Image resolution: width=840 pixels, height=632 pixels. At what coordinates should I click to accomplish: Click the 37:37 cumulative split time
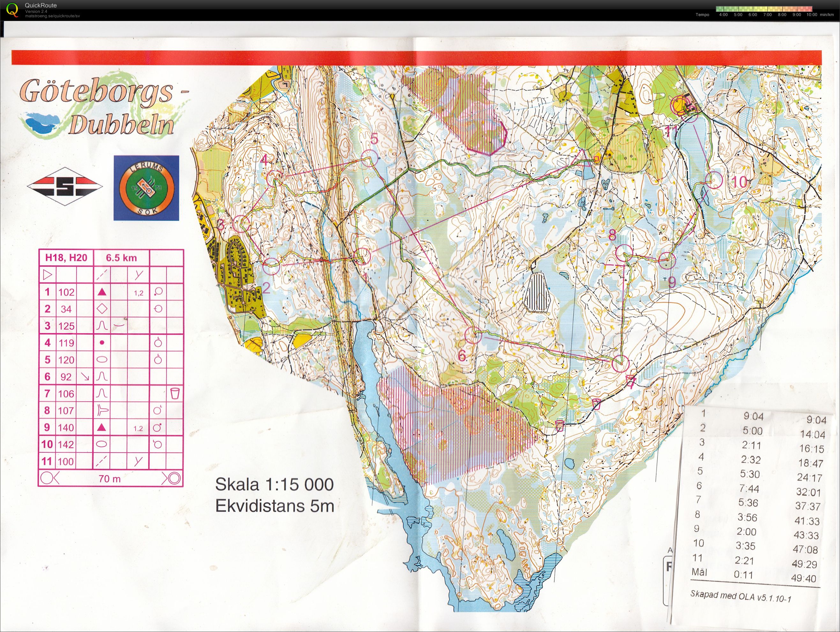(808, 506)
